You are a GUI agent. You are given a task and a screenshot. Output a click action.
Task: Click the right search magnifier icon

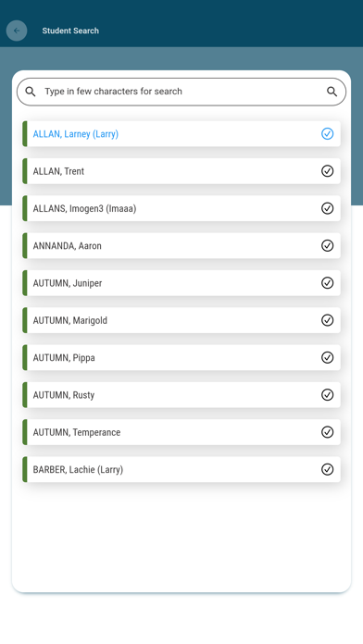(332, 92)
